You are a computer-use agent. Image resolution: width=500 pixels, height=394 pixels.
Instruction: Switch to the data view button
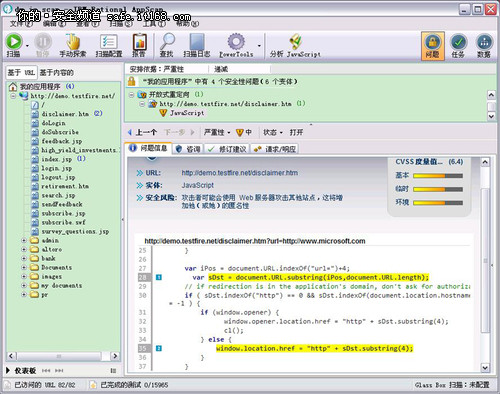(x=484, y=46)
